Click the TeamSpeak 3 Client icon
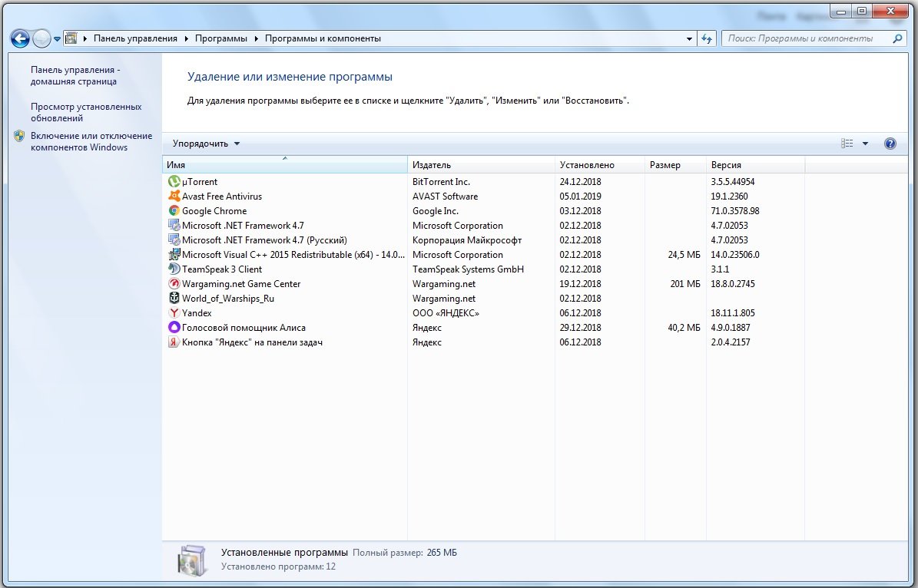 tap(174, 269)
